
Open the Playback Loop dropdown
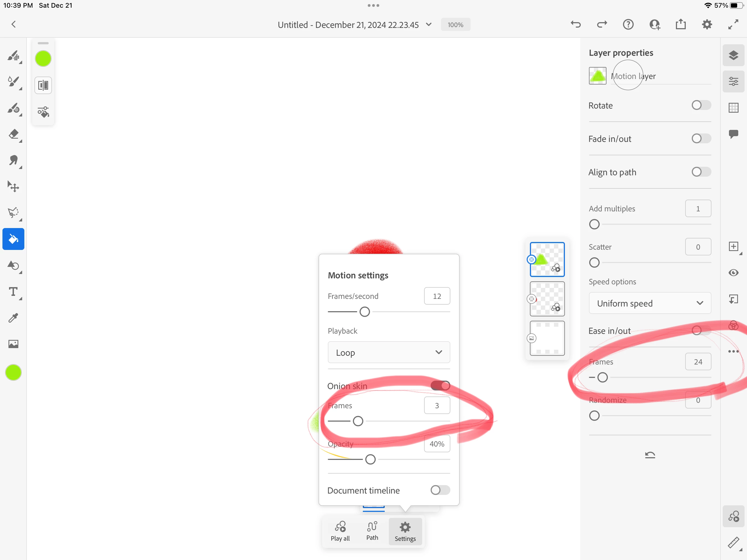coord(389,352)
